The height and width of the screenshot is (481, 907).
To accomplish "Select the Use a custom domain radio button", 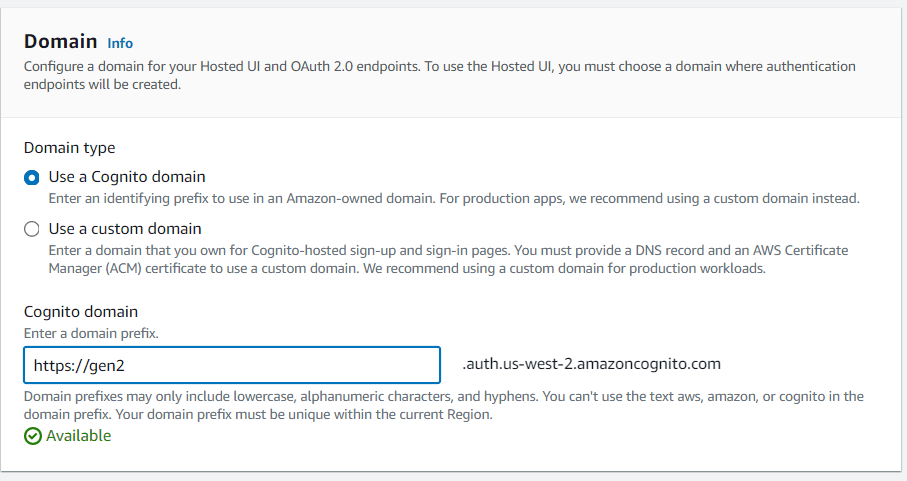I will 32,229.
